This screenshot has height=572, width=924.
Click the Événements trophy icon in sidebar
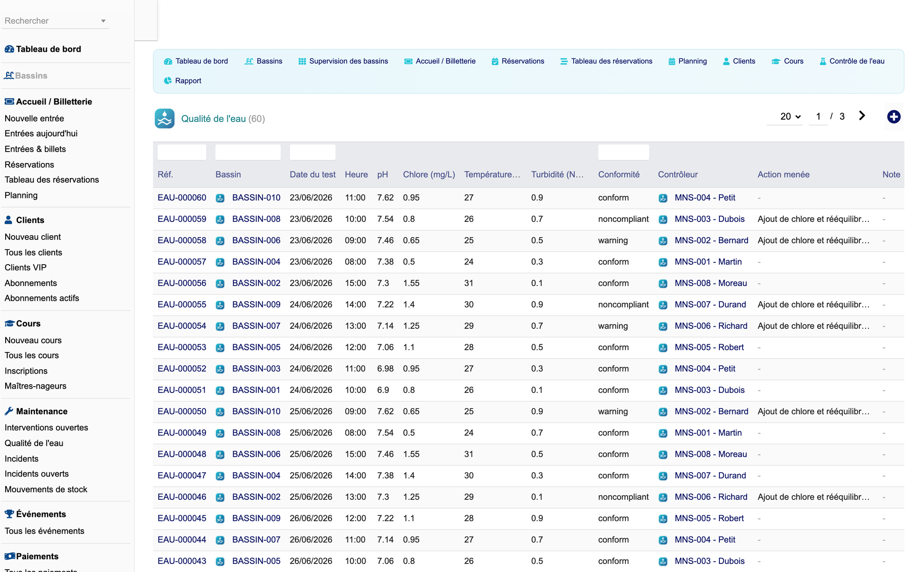coord(9,514)
